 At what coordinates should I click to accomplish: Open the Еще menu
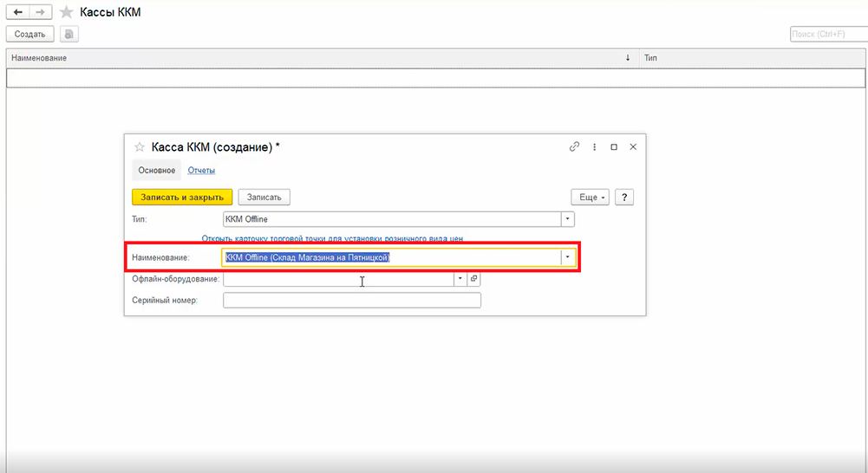(591, 198)
